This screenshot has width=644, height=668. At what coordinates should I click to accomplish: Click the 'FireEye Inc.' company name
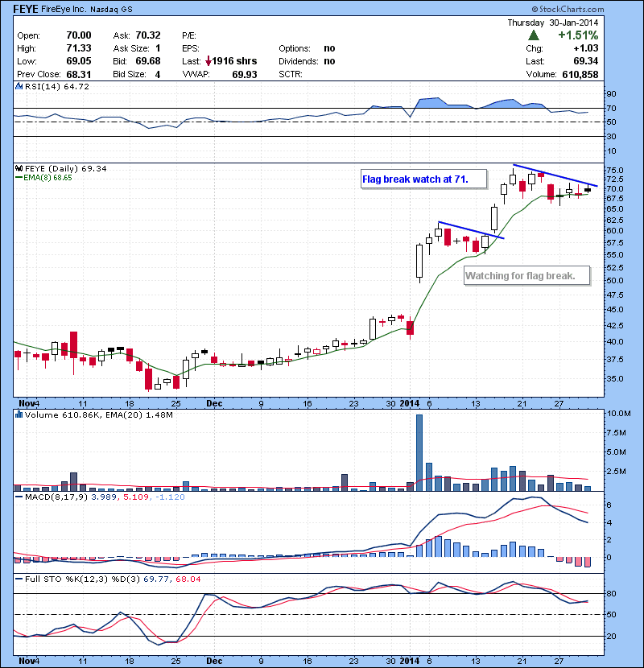[x=64, y=9]
